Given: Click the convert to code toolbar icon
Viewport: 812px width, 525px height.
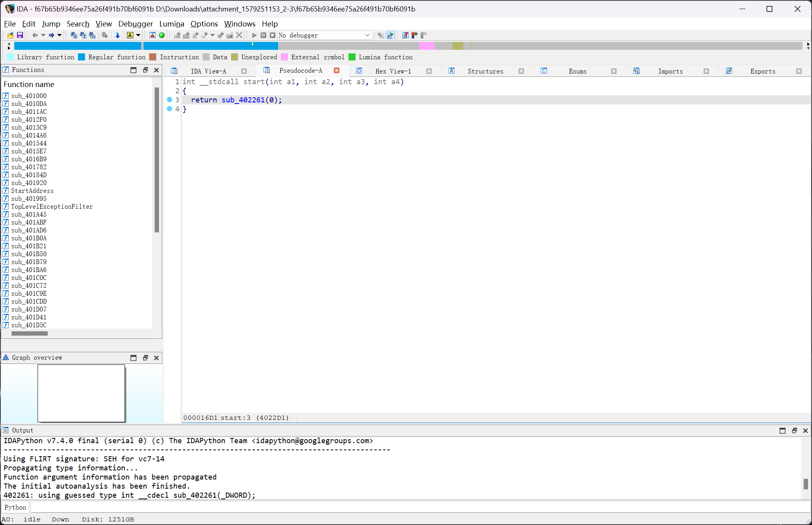Looking at the screenshot, I should click(177, 35).
